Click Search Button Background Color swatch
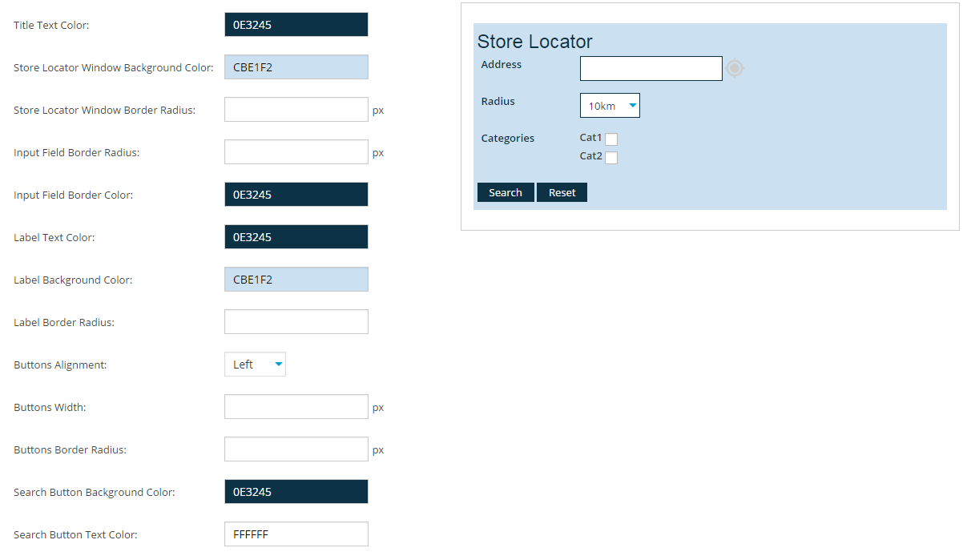This screenshot has width=963, height=560. pyautogui.click(x=296, y=492)
